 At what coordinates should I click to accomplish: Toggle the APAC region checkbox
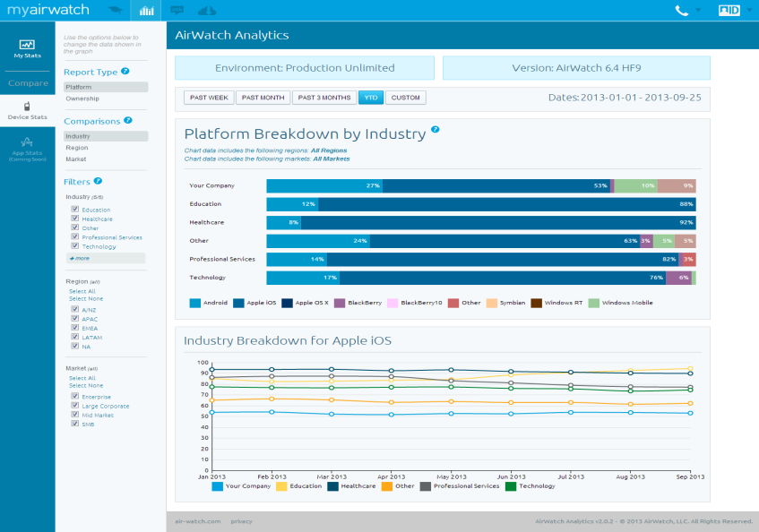(75, 318)
